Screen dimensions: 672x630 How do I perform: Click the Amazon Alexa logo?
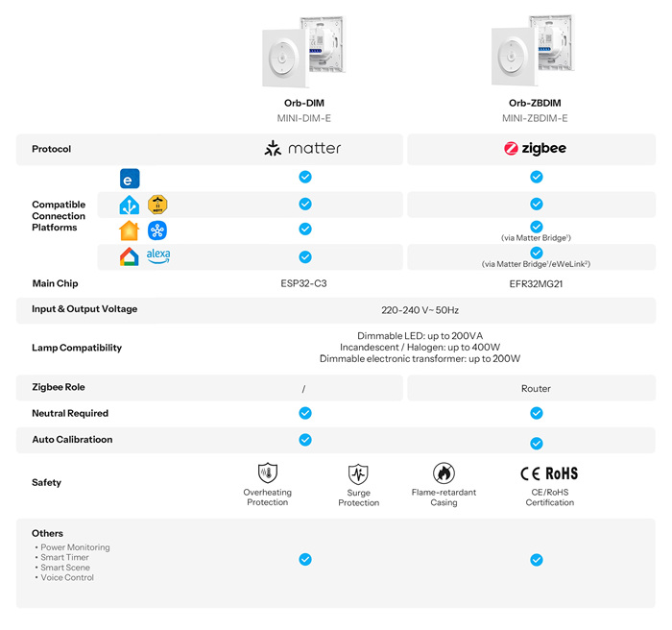(x=158, y=256)
